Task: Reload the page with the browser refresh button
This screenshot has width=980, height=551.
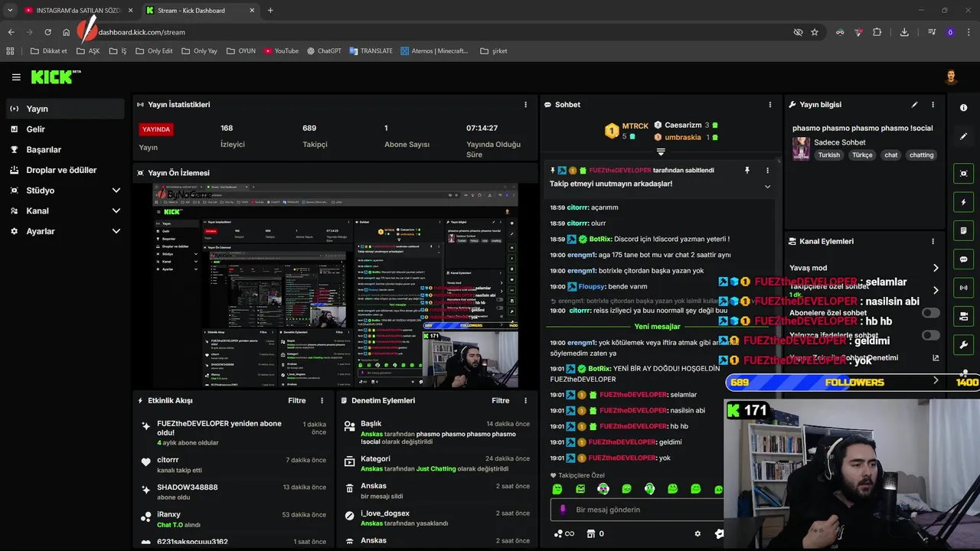Action: [47, 32]
